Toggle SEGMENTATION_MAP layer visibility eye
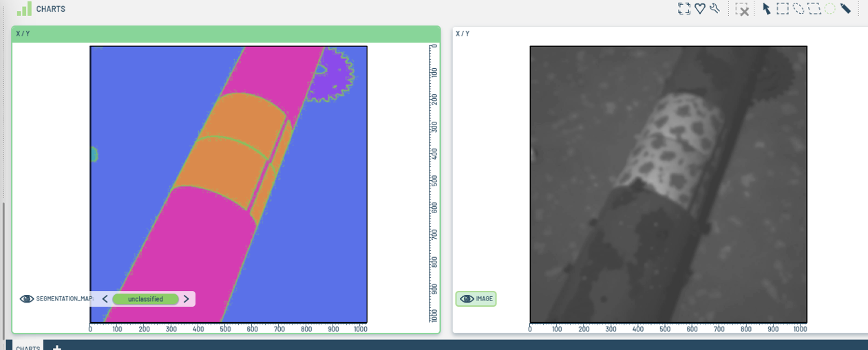 [x=27, y=299]
